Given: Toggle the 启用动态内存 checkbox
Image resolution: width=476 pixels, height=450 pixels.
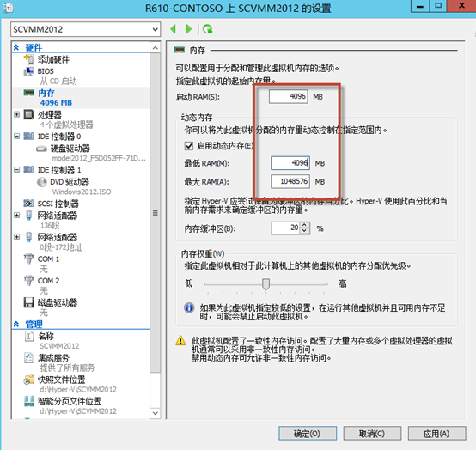Looking at the screenshot, I should [189, 146].
